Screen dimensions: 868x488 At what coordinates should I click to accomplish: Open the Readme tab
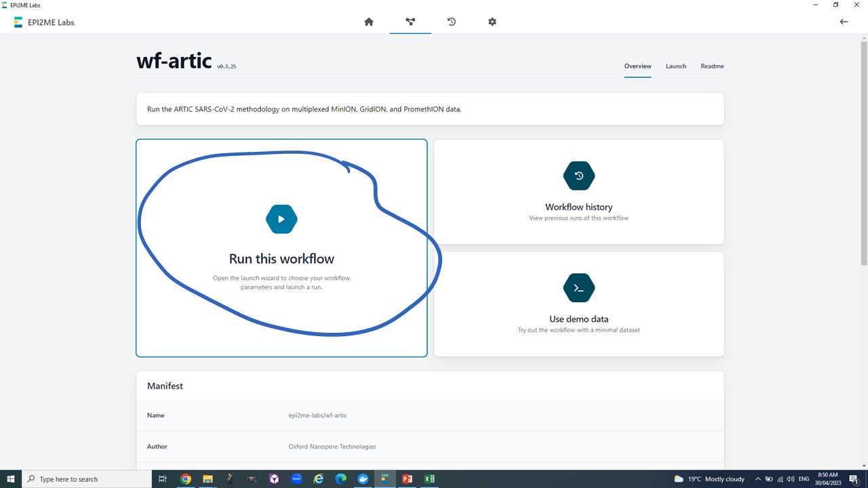(712, 66)
